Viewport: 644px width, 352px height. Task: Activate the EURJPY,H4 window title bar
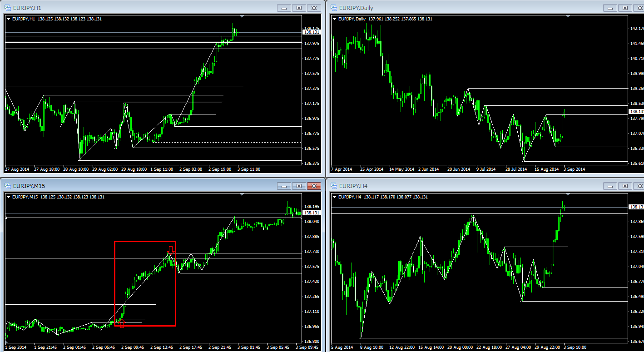[454, 186]
